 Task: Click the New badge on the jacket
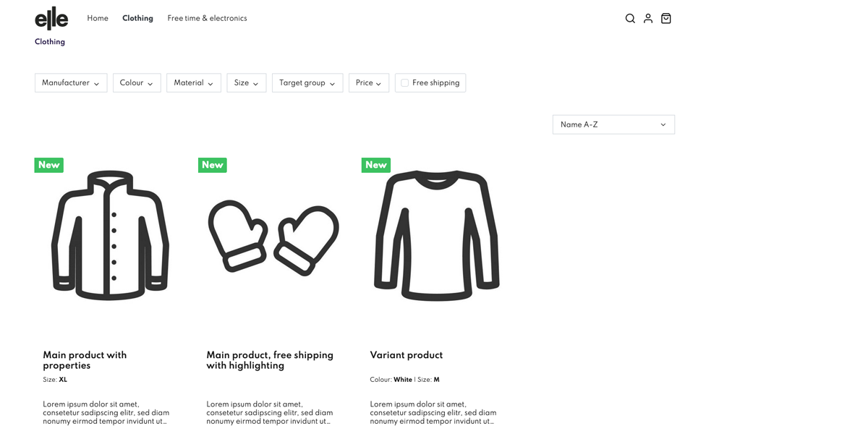49,165
